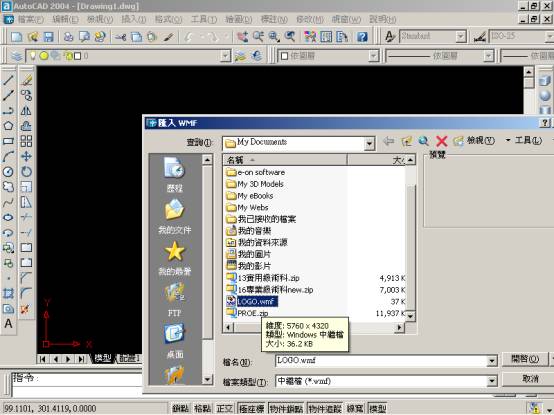This screenshot has height=415, width=554.
Task: Select the Ellipse tool
Action: click(8, 217)
